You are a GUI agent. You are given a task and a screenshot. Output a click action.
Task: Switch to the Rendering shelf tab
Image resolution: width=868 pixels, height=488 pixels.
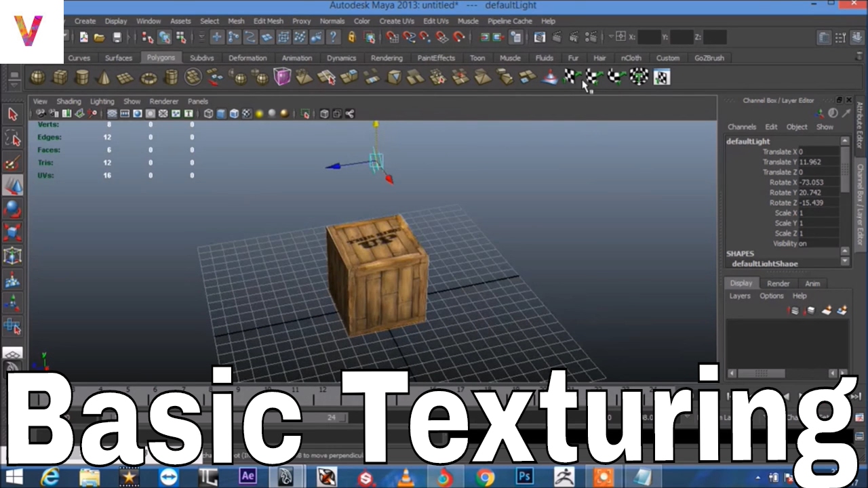[387, 58]
